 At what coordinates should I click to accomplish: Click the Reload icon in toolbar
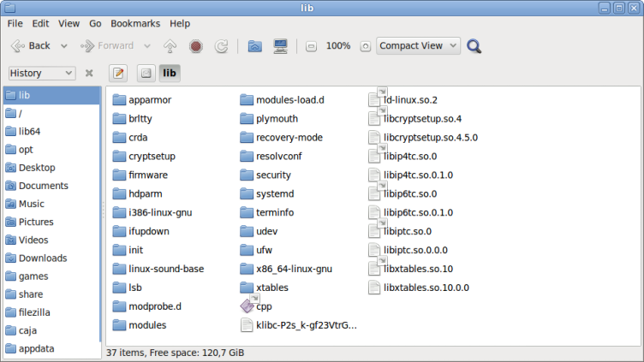(221, 46)
